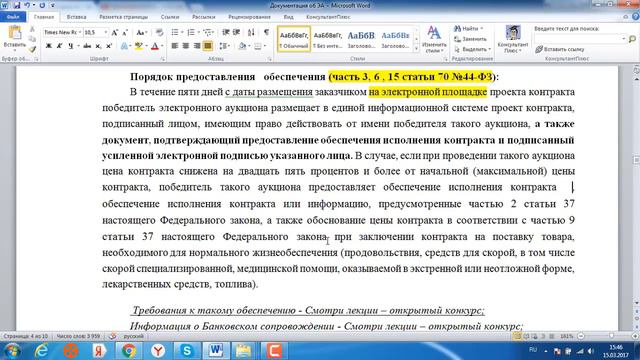The height and width of the screenshot is (360, 640).
Task: Select the Без интервала style
Action: (328, 39)
